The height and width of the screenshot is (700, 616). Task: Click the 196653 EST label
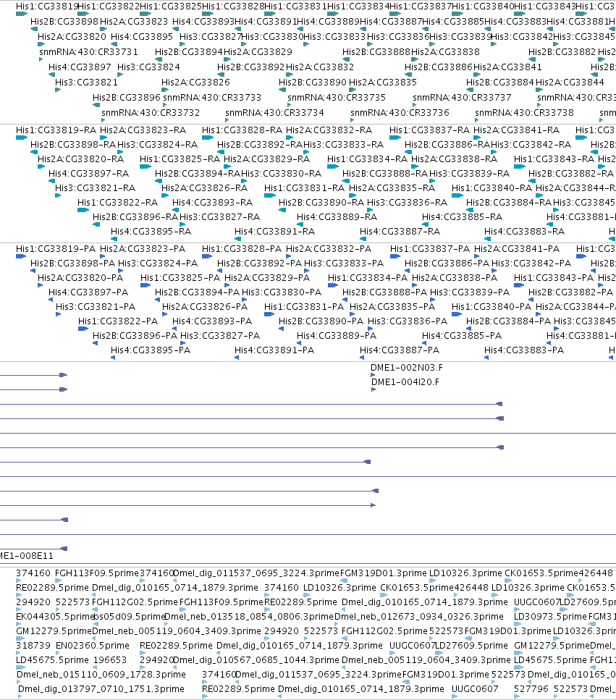coord(110,659)
